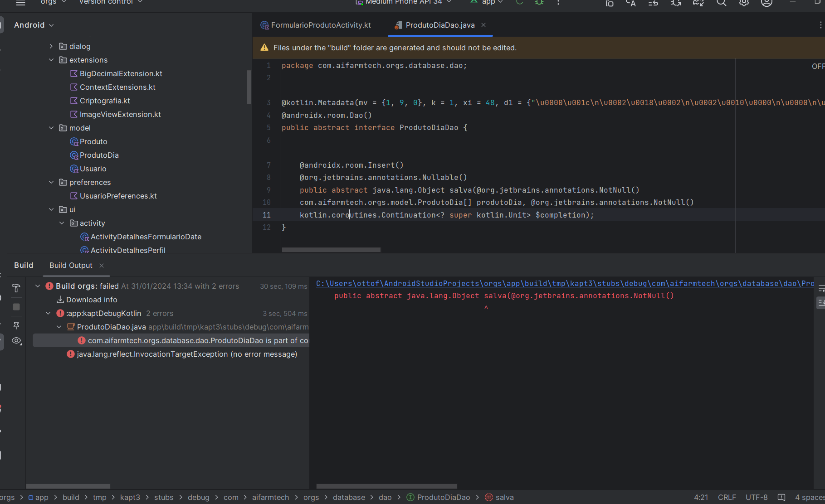Viewport: 825px width, 504px height.
Task: Click the Stop build square button
Action: tap(16, 307)
